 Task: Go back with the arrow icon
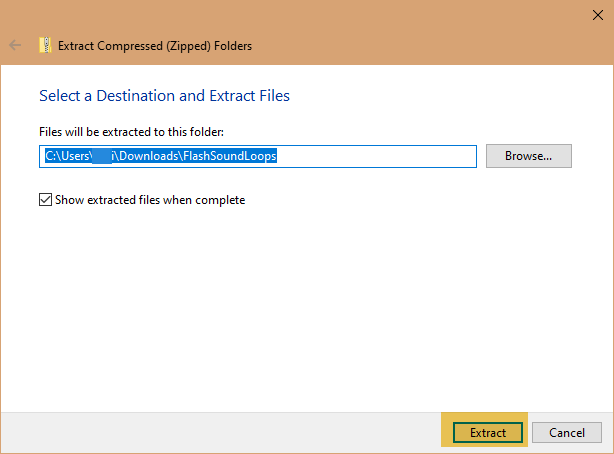click(x=15, y=45)
